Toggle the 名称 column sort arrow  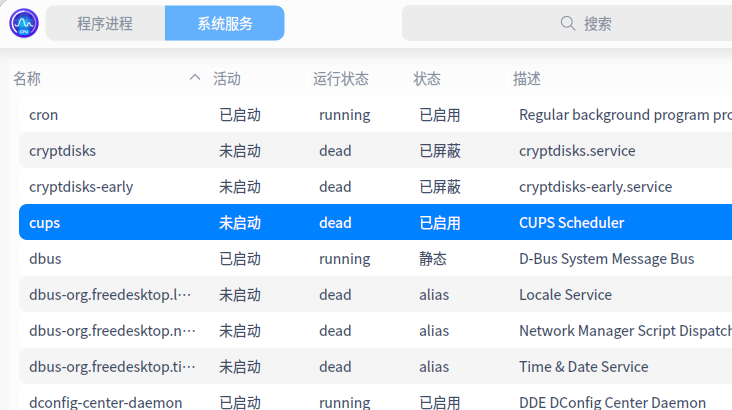tap(195, 78)
